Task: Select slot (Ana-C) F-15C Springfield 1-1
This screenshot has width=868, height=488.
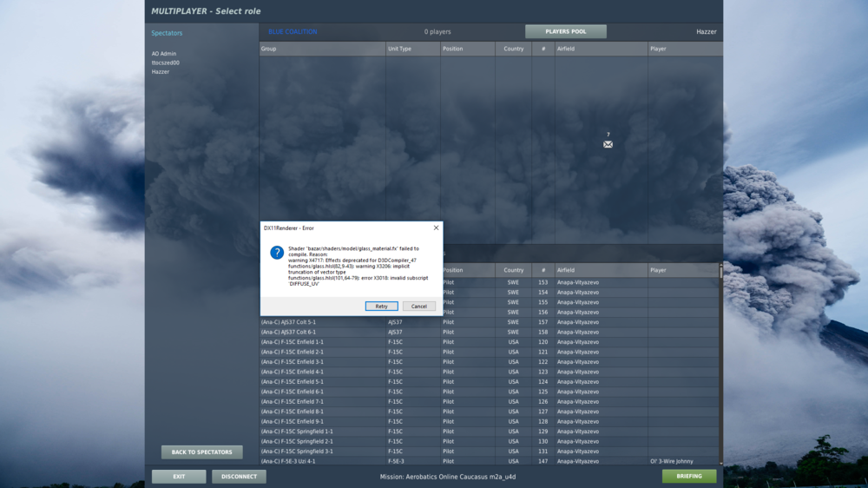Action: point(490,432)
